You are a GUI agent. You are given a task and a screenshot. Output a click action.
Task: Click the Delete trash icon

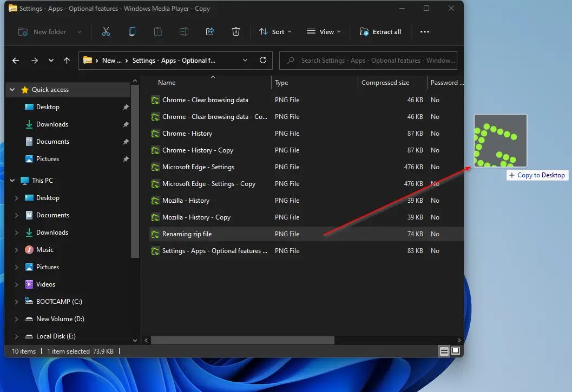pyautogui.click(x=236, y=32)
